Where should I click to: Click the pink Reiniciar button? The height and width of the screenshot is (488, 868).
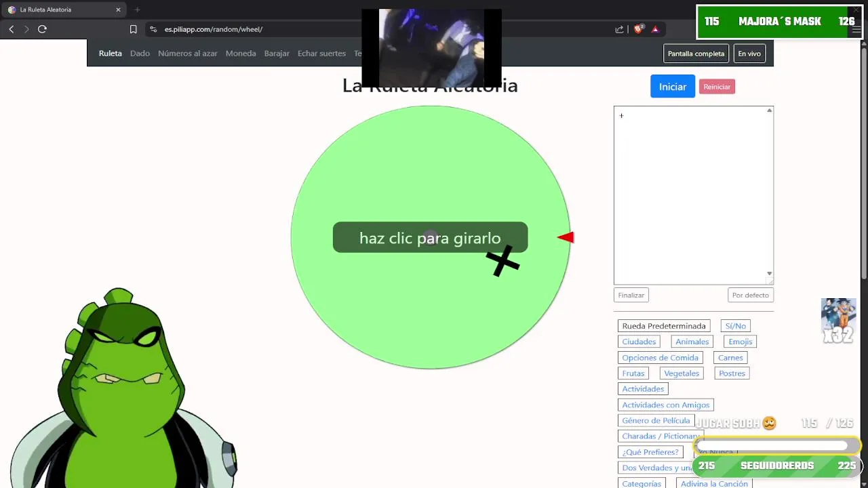tap(717, 87)
